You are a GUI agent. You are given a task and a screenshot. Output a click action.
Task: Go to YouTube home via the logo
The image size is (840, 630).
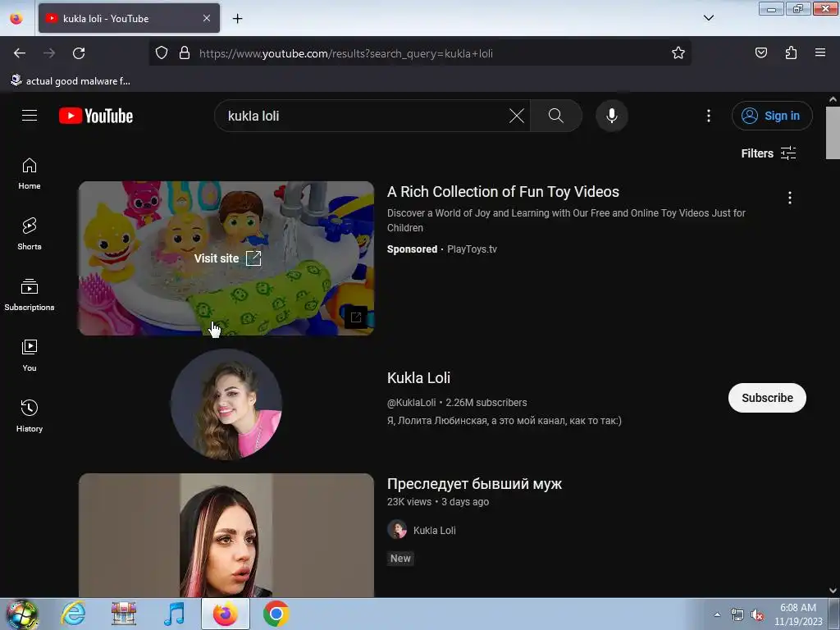tap(96, 116)
